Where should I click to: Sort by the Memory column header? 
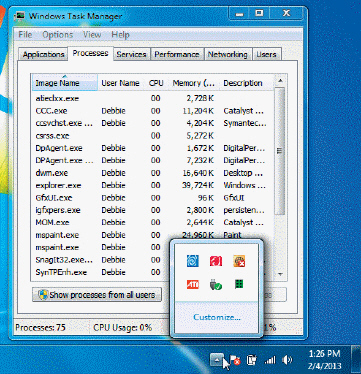(x=194, y=83)
